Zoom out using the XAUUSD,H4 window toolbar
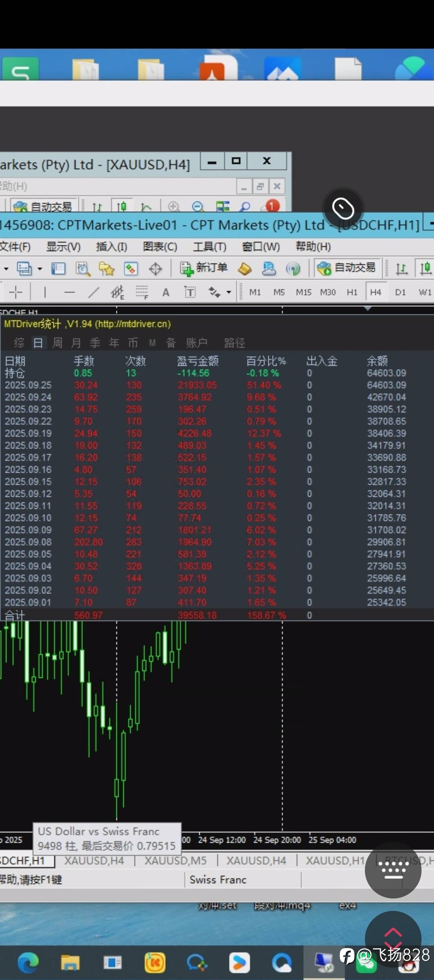 (x=198, y=206)
